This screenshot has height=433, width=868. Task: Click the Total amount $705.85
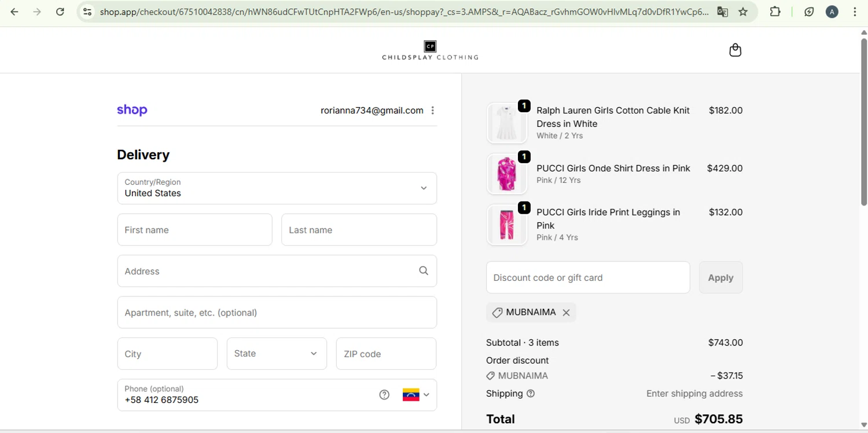pos(719,419)
